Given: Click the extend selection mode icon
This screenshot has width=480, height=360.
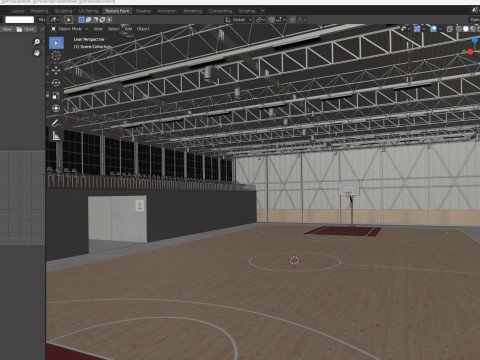Looking at the screenshot, I should [x=88, y=20].
